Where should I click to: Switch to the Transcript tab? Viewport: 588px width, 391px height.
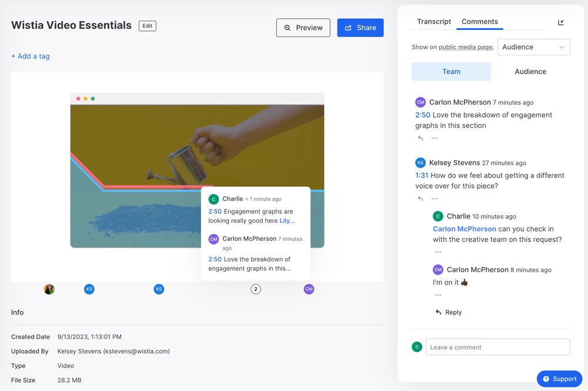pos(434,22)
